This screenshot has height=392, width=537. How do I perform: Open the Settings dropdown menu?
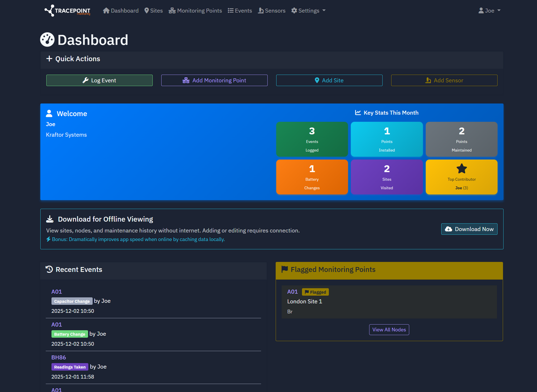[x=308, y=10]
